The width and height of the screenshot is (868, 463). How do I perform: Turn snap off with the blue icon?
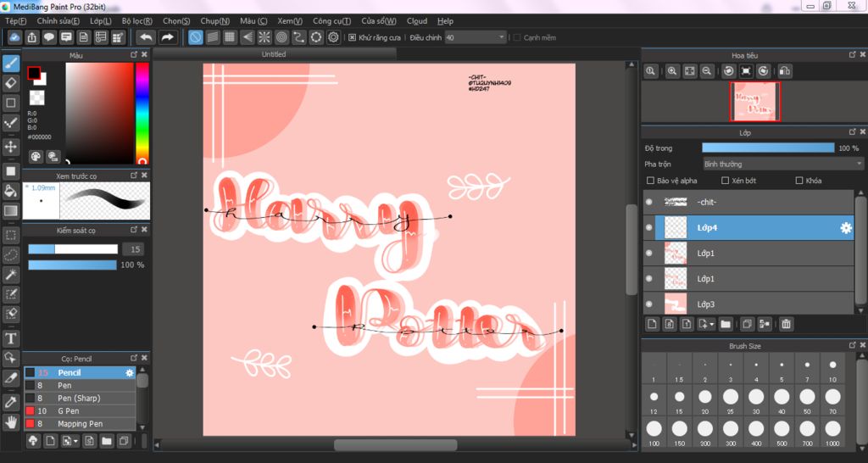pyautogui.click(x=196, y=37)
